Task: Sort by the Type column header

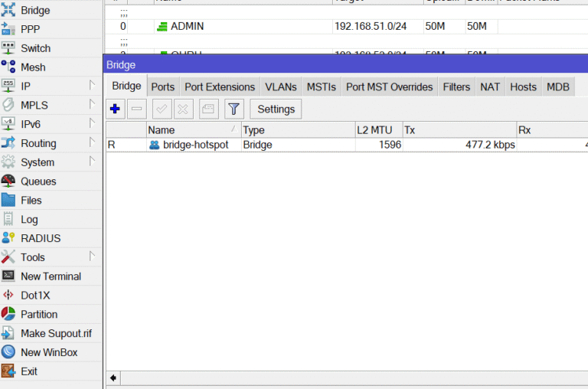Action: click(298, 130)
